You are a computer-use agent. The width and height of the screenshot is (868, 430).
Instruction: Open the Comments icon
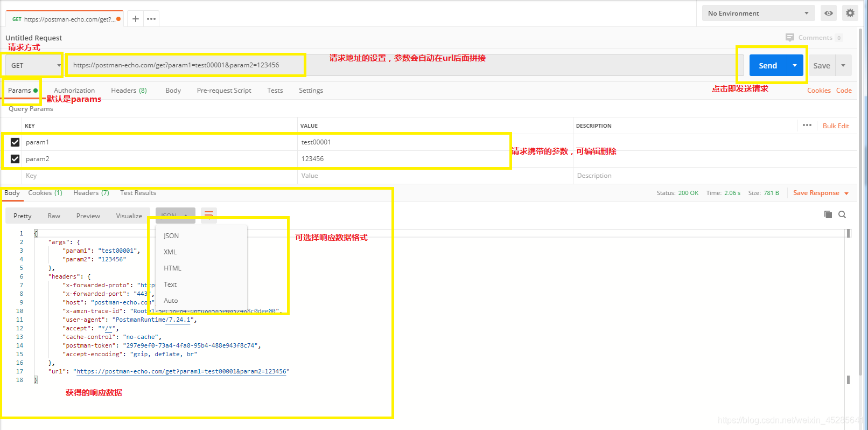(790, 38)
